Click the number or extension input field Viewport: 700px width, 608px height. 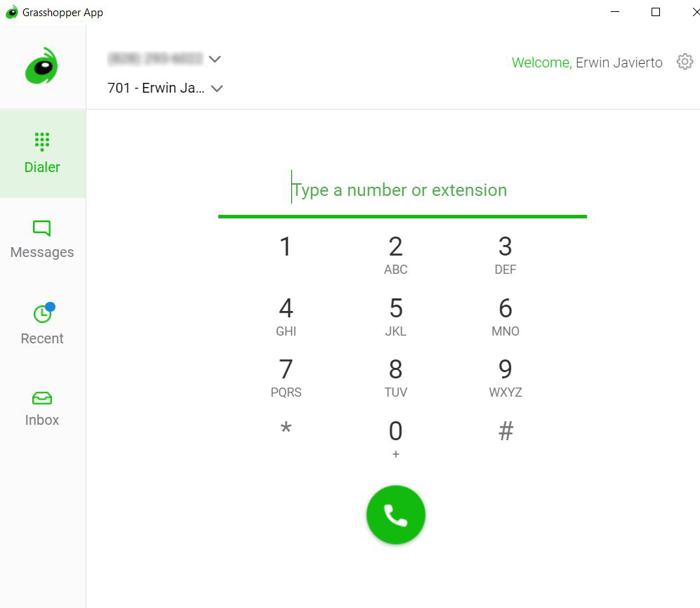click(402, 190)
